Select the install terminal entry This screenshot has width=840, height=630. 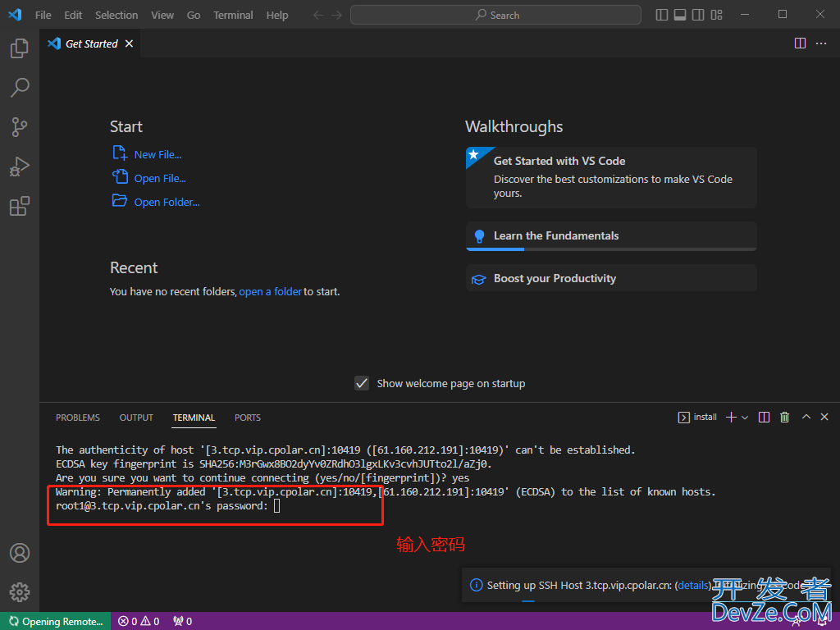pos(697,418)
